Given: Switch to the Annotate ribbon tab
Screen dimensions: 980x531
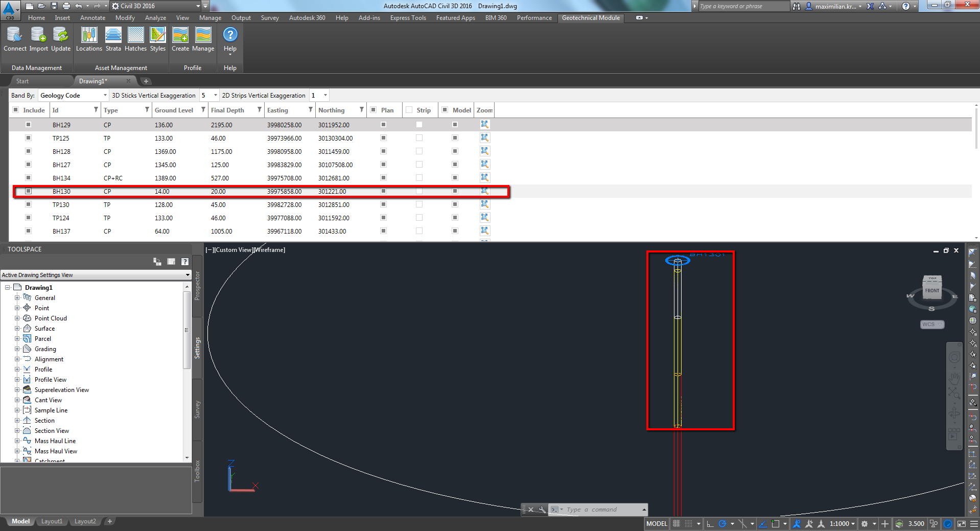Looking at the screenshot, I should coord(92,18).
